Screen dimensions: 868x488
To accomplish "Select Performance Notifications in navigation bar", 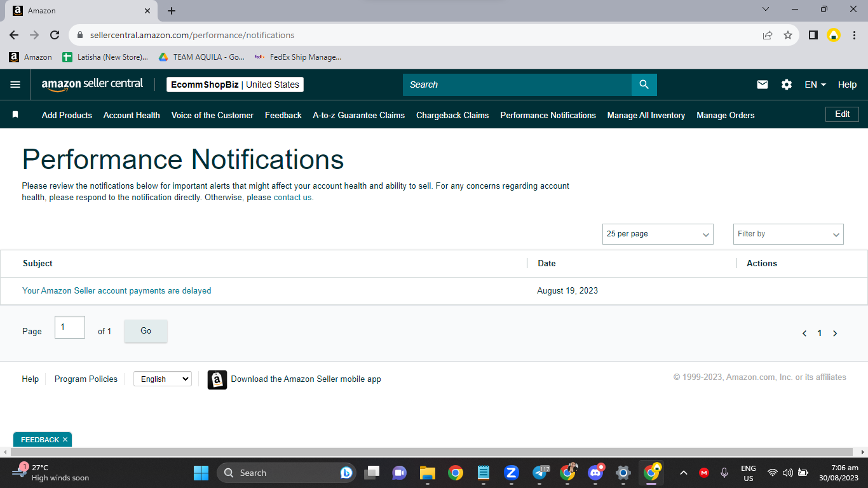I will 548,115.
